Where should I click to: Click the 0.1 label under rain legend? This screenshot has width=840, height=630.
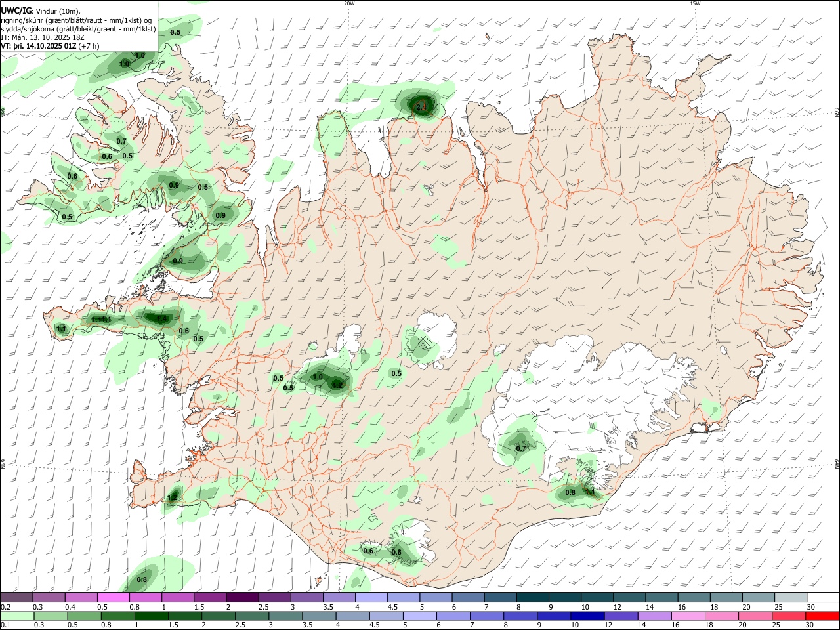(x=5, y=625)
